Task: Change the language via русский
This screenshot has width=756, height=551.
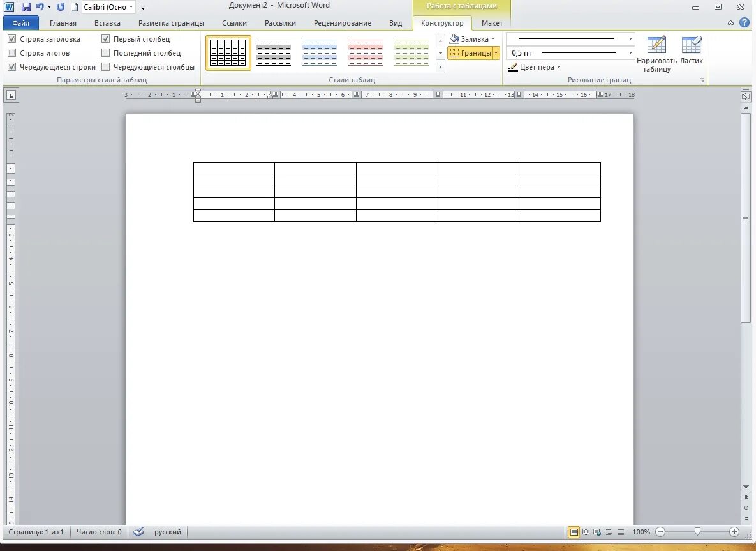Action: point(168,532)
